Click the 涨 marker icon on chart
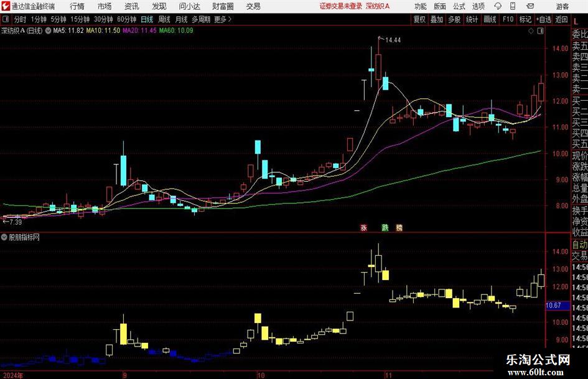This screenshot has height=379, width=588. [x=364, y=227]
